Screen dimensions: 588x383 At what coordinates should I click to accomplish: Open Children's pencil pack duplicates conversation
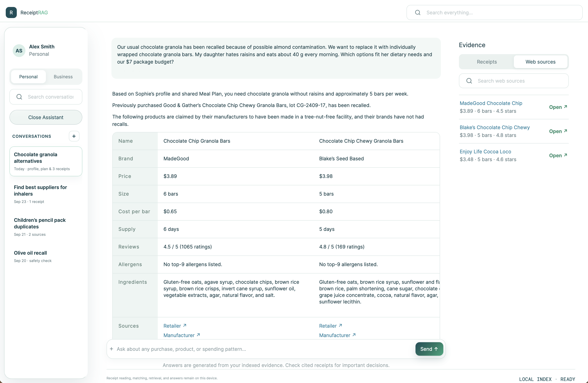46,227
